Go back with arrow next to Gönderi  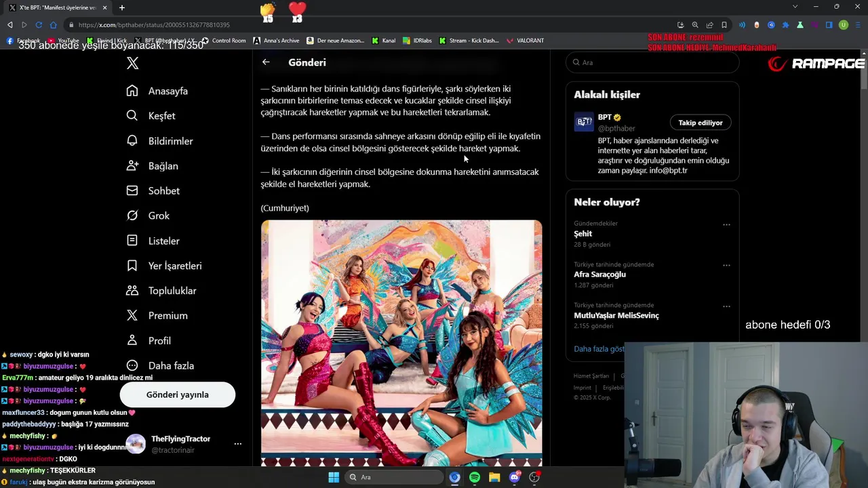266,62
